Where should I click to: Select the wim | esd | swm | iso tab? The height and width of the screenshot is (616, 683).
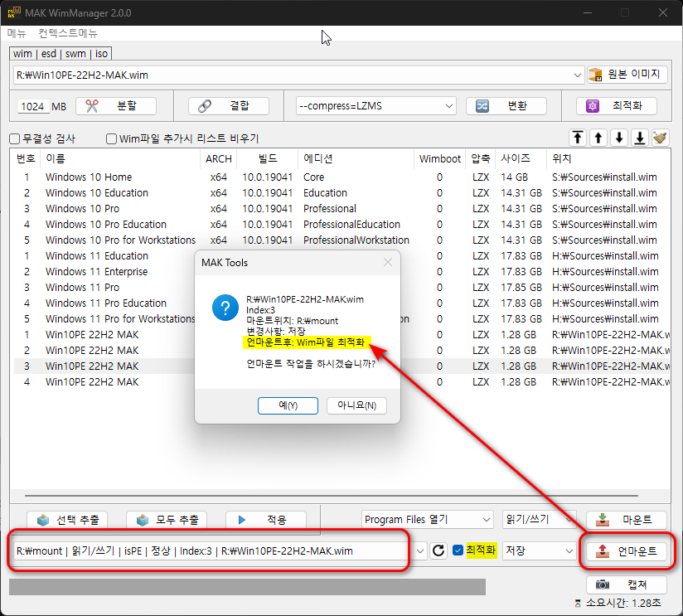(x=61, y=54)
